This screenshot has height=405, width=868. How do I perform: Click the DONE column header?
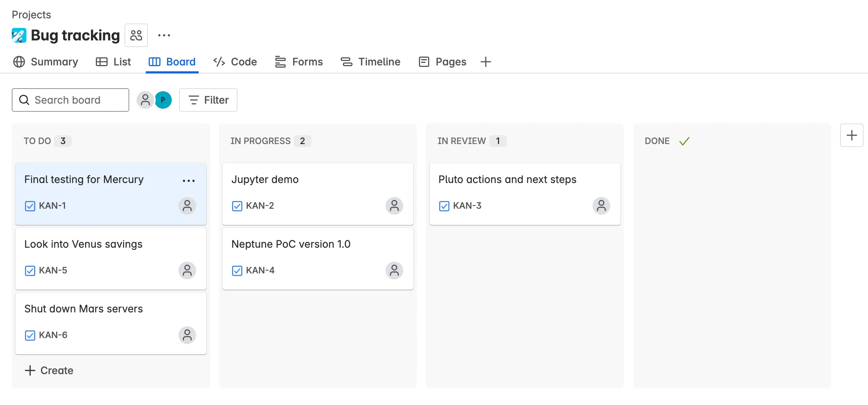657,141
